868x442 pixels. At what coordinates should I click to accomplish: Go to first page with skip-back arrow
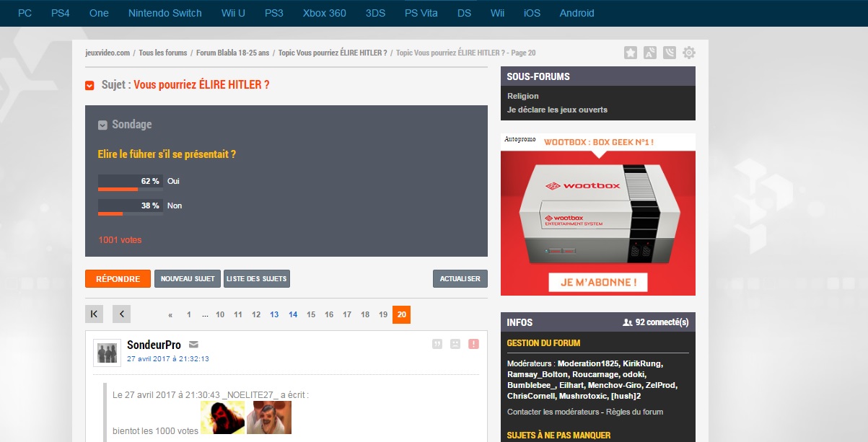tap(95, 314)
